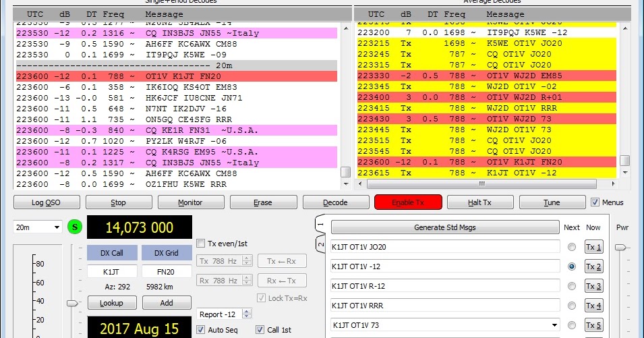Select the Next radio for K1JT OT1V -12
This screenshot has height=338, width=644.
pos(572,266)
